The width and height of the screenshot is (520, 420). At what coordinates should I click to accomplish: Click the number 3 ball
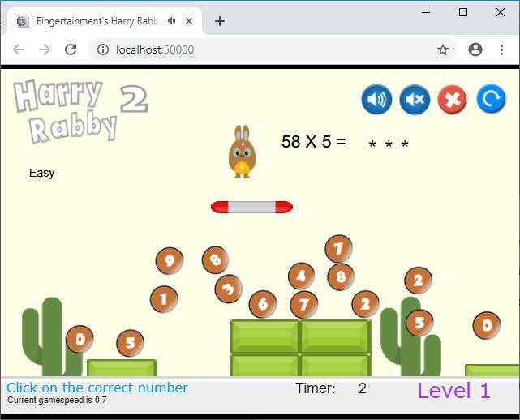[x=229, y=289]
